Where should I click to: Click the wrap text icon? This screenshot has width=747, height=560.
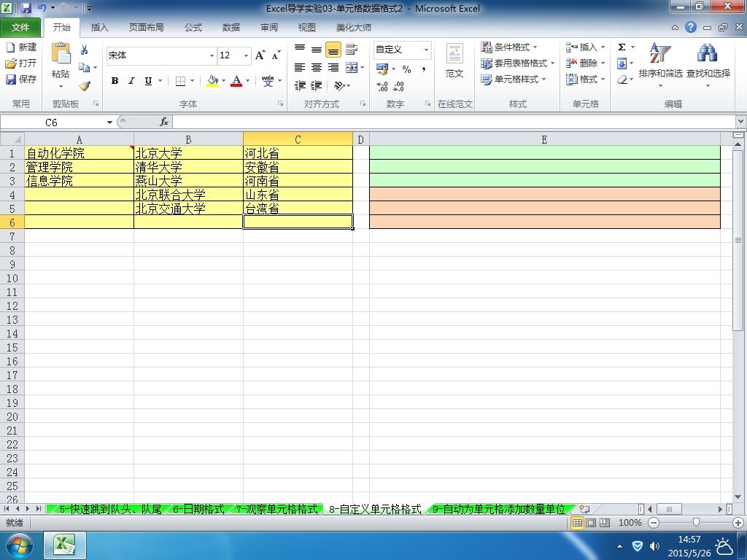(352, 49)
